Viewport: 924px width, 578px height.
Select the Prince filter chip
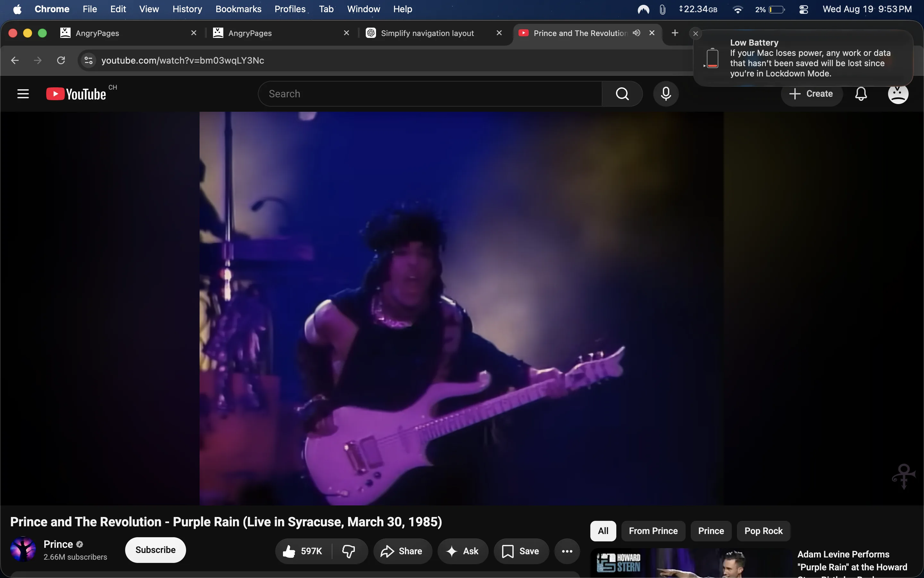[x=711, y=531]
